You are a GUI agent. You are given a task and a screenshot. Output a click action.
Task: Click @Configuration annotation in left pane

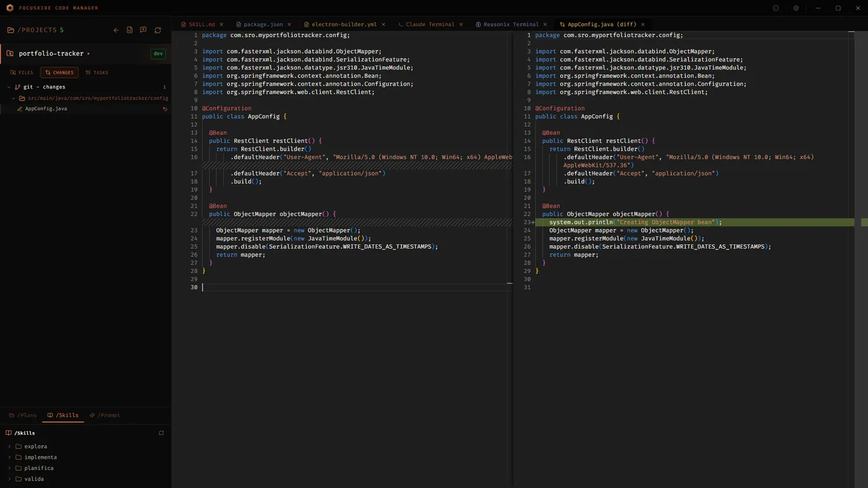(x=227, y=108)
